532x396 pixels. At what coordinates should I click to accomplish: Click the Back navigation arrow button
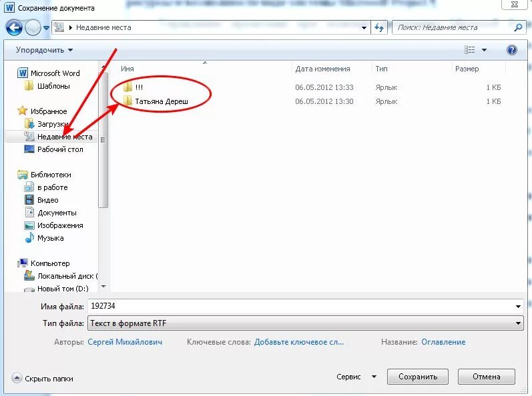(x=14, y=28)
